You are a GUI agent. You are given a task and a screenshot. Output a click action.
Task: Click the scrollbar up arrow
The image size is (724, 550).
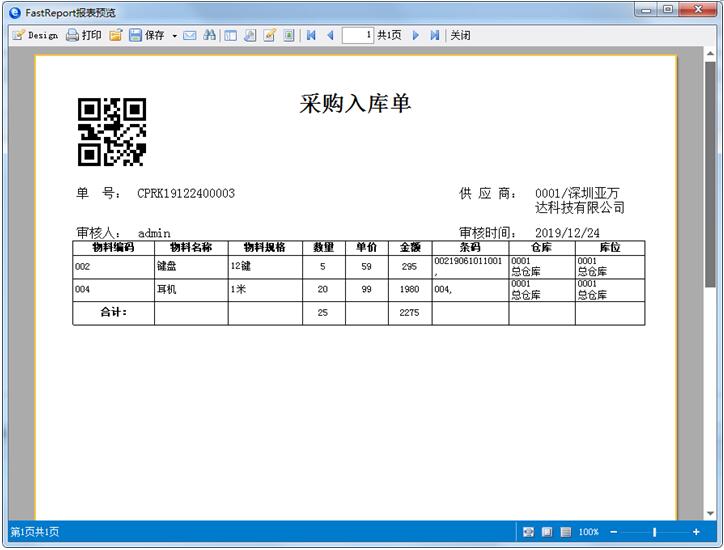(x=710, y=54)
